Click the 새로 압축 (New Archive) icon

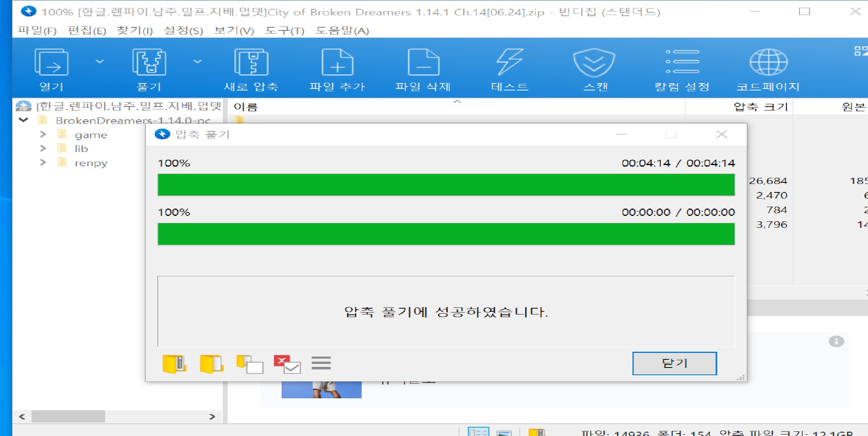click(x=251, y=62)
